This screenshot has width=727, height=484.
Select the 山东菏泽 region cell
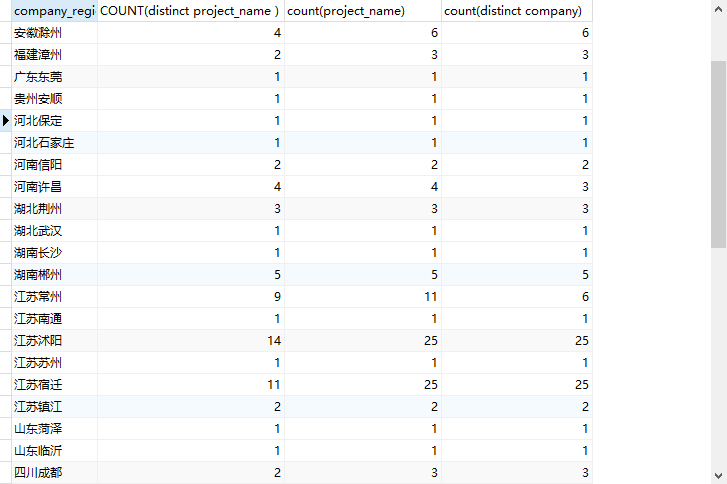pyautogui.click(x=54, y=429)
